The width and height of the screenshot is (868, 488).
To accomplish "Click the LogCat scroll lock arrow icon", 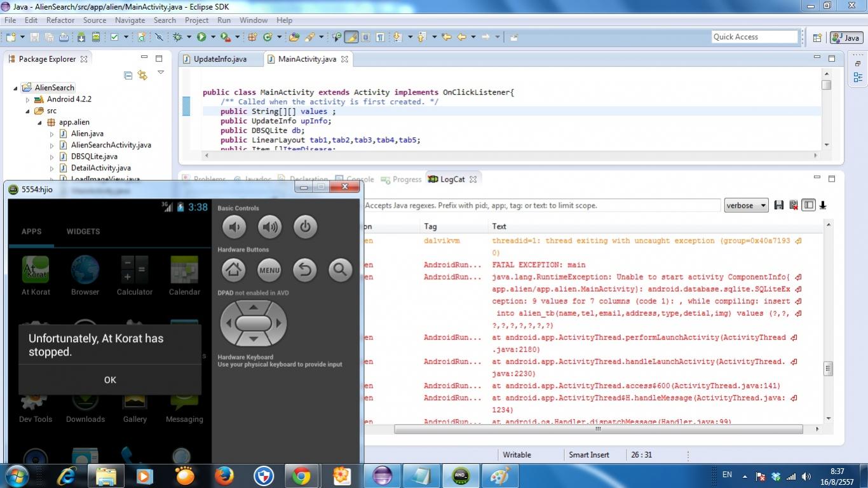I will [823, 205].
